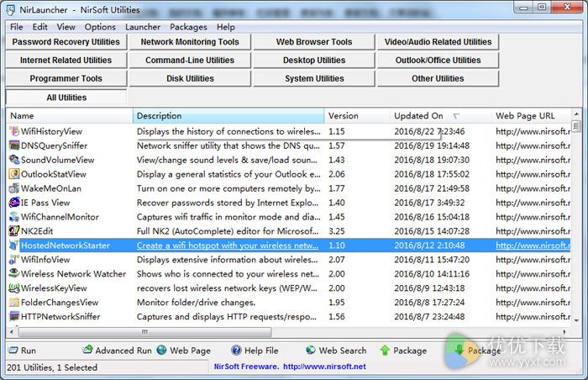
Task: Switch to Programmer Tools group
Action: (x=66, y=78)
